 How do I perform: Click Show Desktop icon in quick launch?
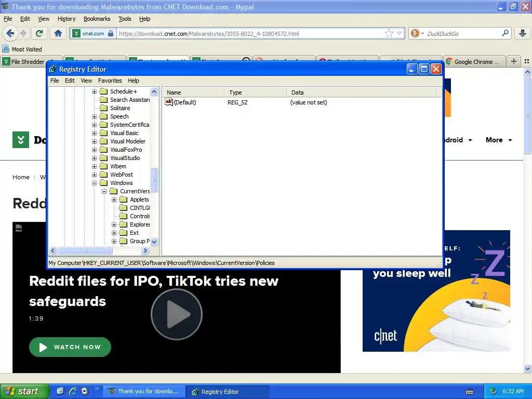coord(60,391)
